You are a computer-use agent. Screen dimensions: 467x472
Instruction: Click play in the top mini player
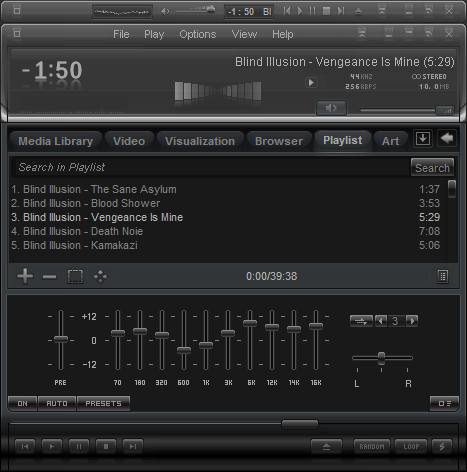point(300,11)
